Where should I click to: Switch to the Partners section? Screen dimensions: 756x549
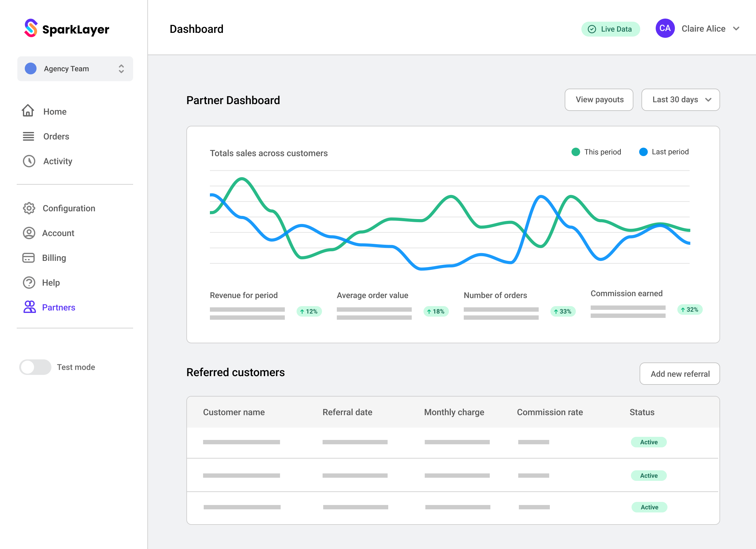point(58,307)
